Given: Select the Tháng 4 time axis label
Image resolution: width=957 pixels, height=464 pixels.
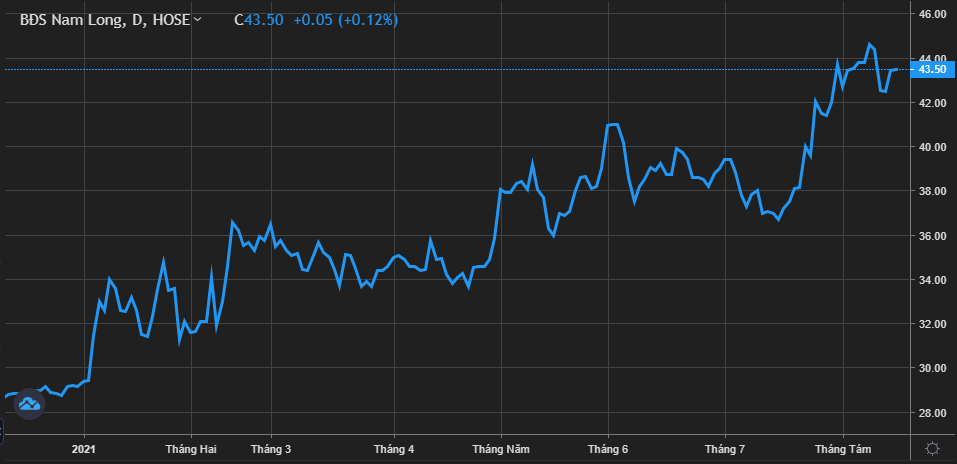Looking at the screenshot, I should pos(394,449).
